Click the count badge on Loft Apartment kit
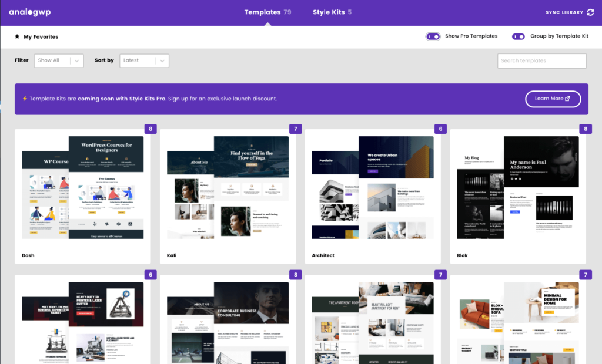The width and height of the screenshot is (602, 364). click(440, 275)
